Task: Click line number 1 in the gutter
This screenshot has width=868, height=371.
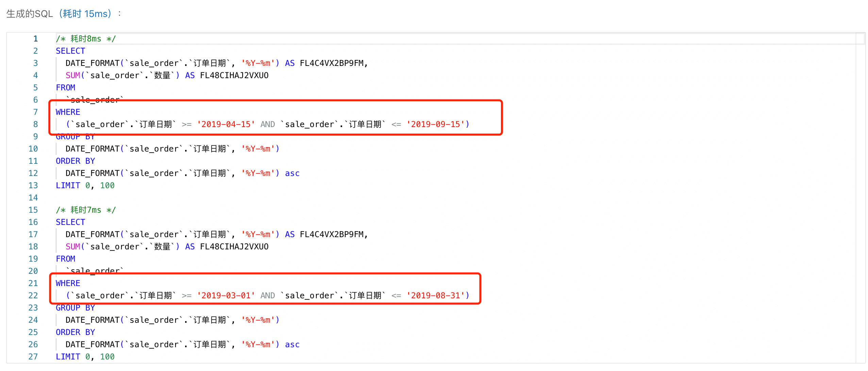Action: [35, 39]
